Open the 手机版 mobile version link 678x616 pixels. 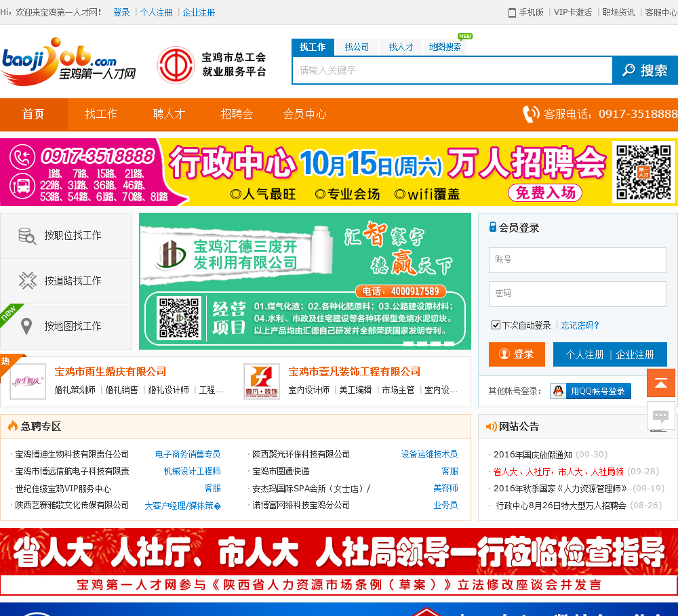(526, 12)
